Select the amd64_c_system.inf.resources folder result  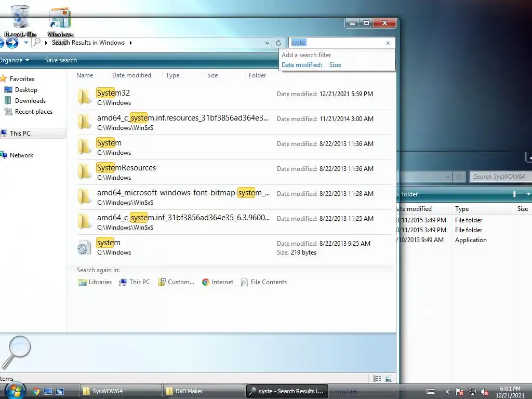(233, 123)
